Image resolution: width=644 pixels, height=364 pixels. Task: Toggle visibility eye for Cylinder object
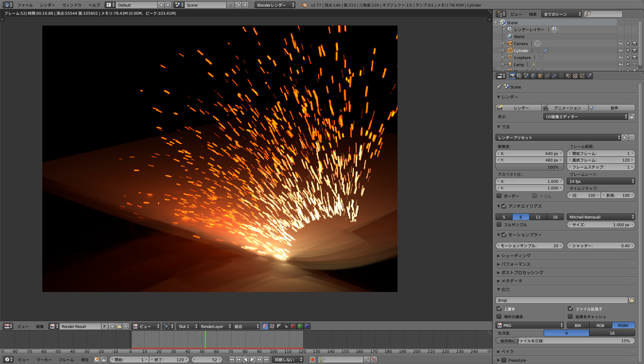tap(621, 50)
